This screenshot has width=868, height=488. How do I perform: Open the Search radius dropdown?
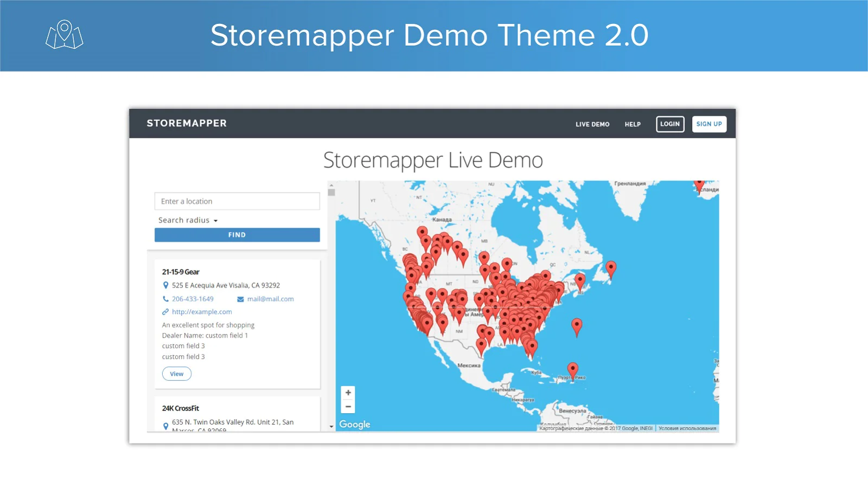[188, 220]
